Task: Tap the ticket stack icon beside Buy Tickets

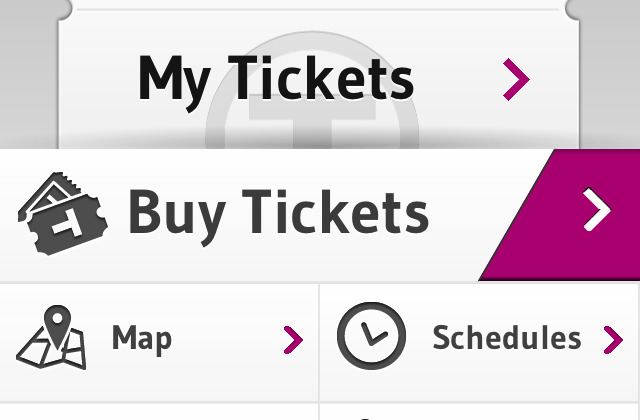Action: point(63,213)
